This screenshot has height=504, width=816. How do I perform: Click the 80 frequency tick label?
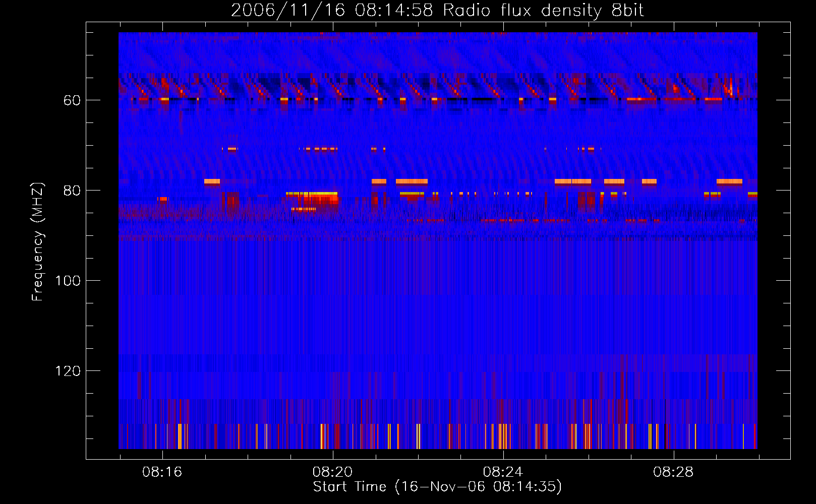point(72,191)
